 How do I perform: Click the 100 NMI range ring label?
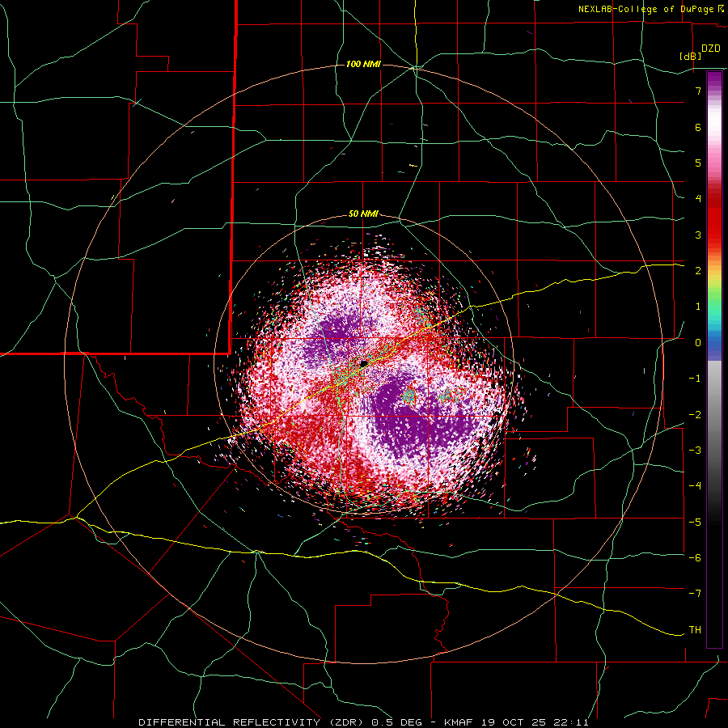point(363,64)
